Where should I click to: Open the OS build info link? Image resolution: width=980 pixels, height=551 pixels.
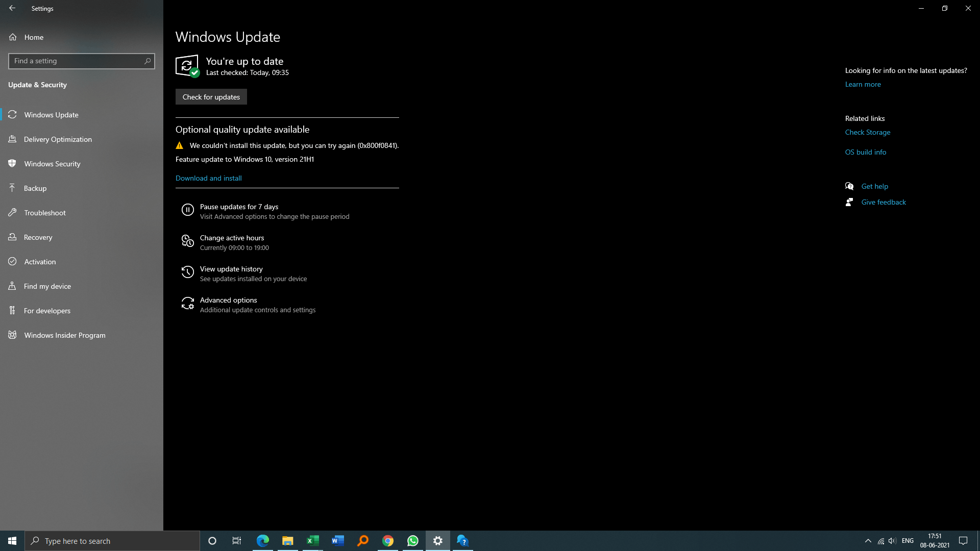click(866, 152)
